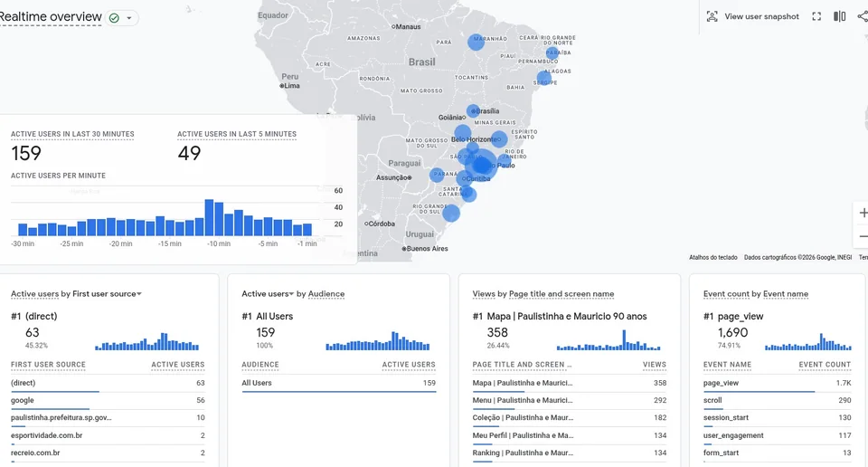Open the Realtime overview status dropdown

(129, 18)
